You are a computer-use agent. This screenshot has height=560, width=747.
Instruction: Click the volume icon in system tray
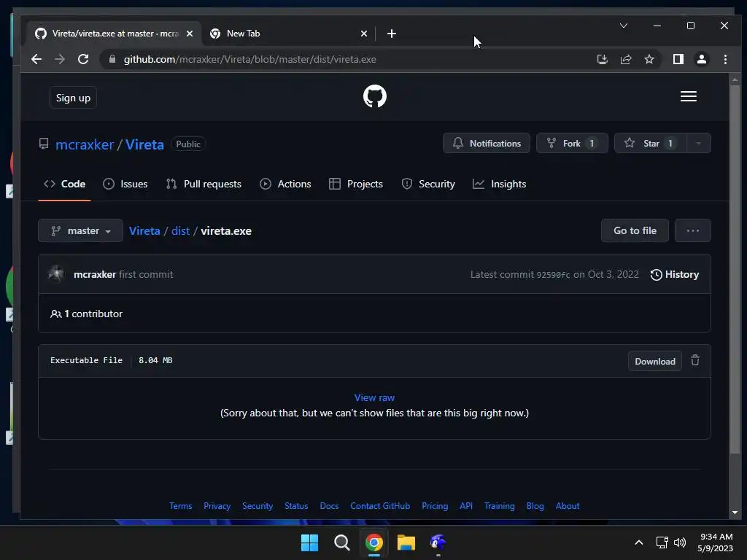coord(680,542)
